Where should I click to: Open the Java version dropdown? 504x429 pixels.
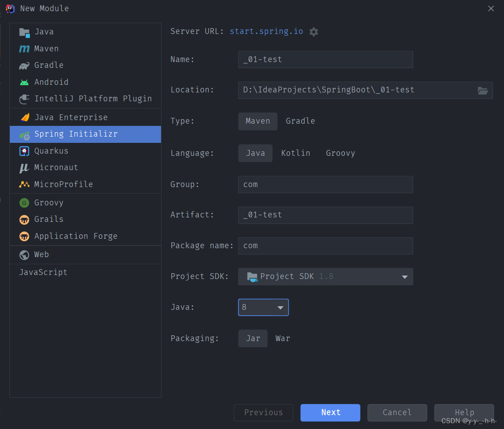click(263, 307)
